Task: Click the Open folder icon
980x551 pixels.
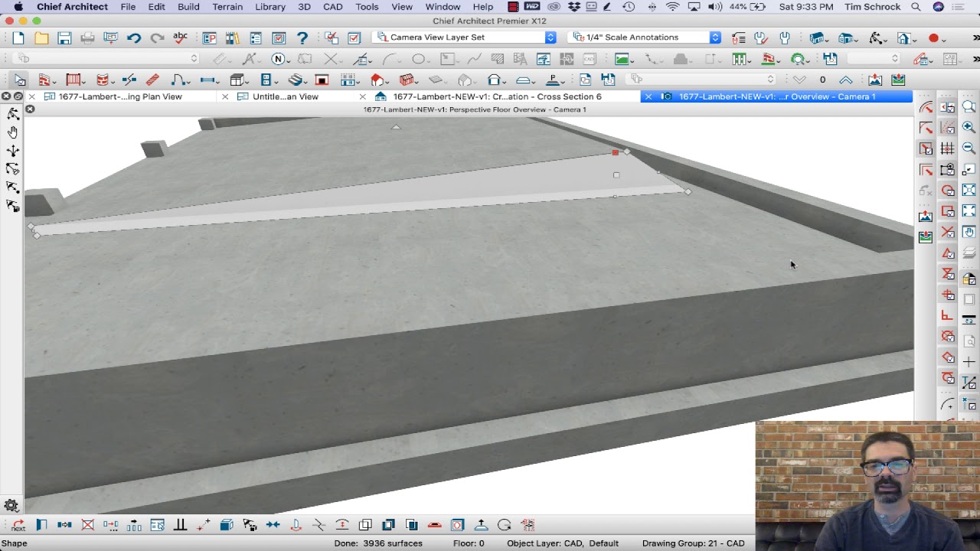Action: coord(41,38)
